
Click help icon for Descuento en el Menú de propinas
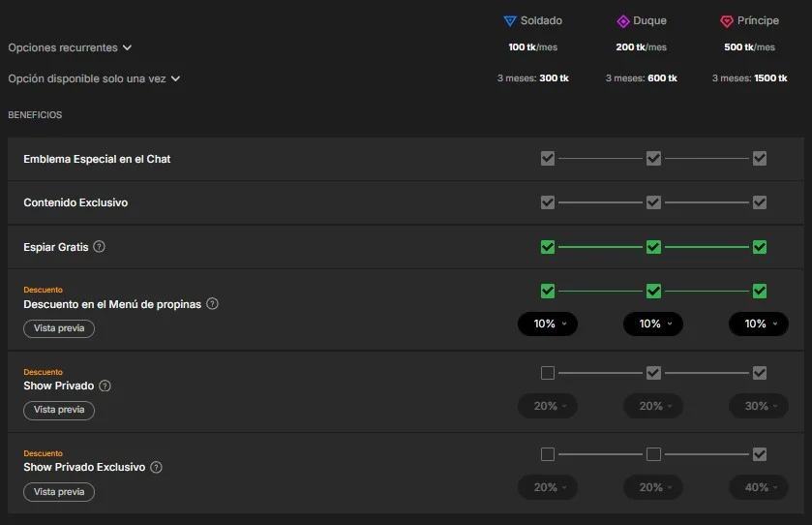[x=212, y=304]
